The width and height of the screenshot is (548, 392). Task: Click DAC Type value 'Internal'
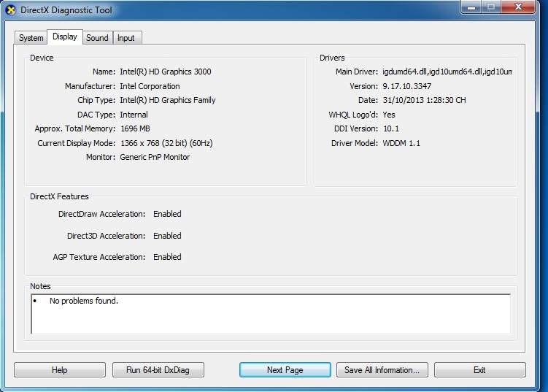click(134, 115)
